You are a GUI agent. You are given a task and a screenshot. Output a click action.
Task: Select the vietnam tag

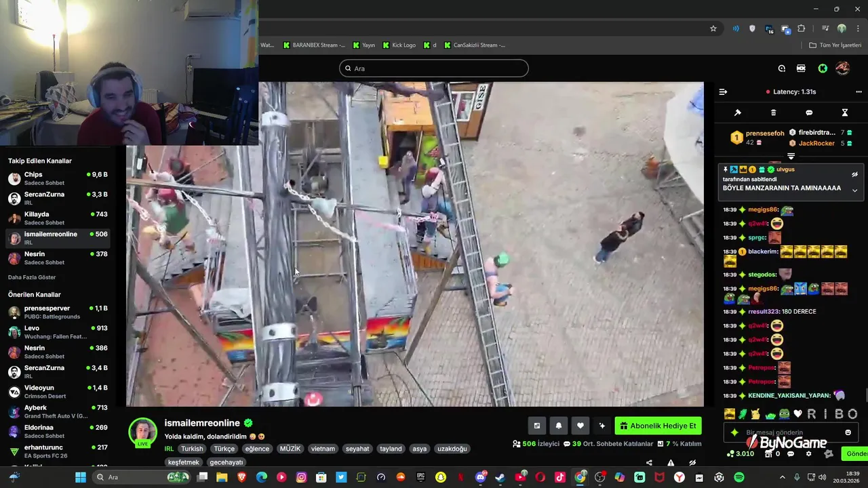click(x=323, y=449)
